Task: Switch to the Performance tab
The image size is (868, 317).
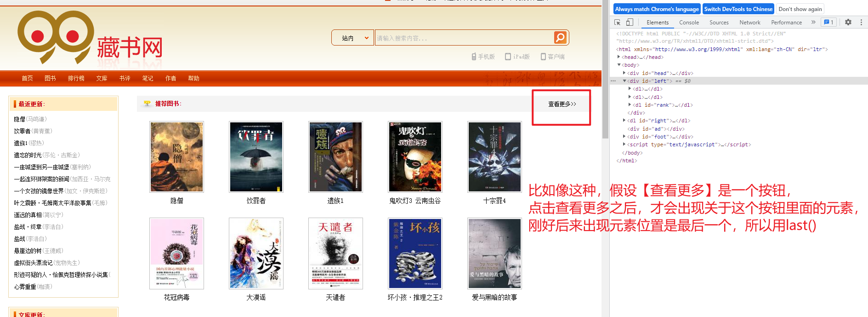Action: (x=786, y=22)
